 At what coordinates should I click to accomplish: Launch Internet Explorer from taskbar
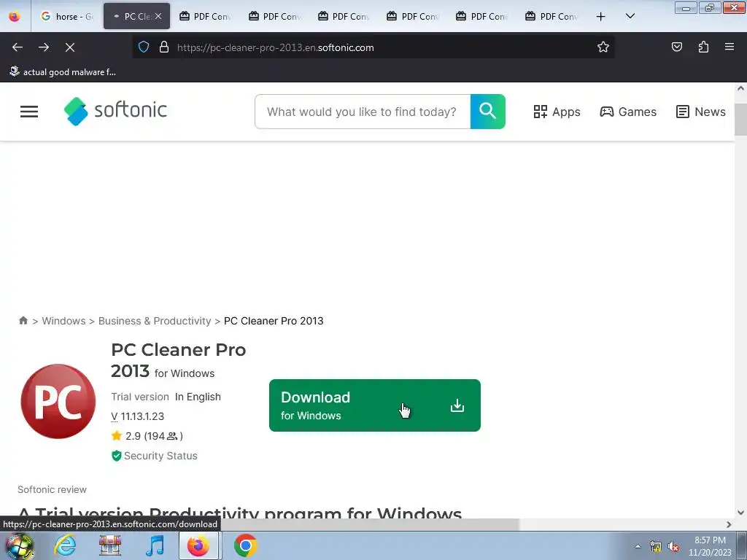[x=65, y=545]
